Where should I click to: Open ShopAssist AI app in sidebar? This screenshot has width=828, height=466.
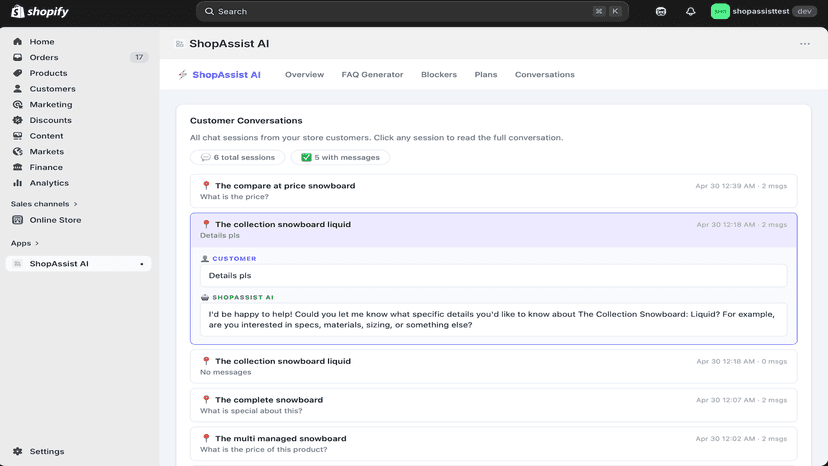coord(78,264)
